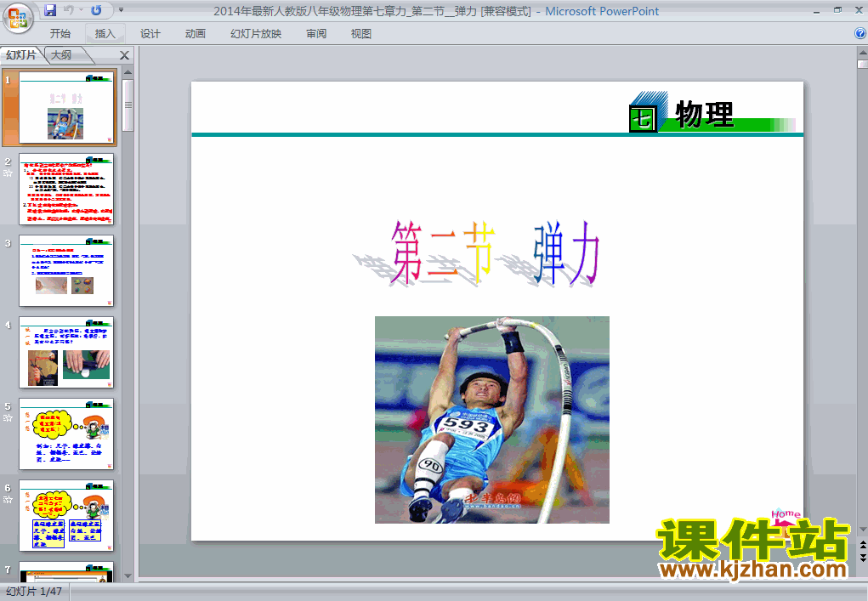Go to previous slide double-arrow button
This screenshot has width=868, height=601.
tap(862, 547)
